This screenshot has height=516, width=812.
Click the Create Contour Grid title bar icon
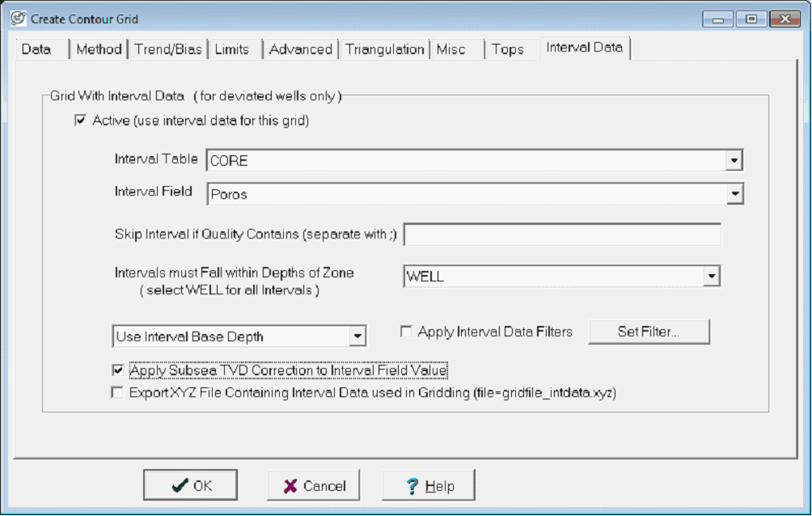coord(16,18)
